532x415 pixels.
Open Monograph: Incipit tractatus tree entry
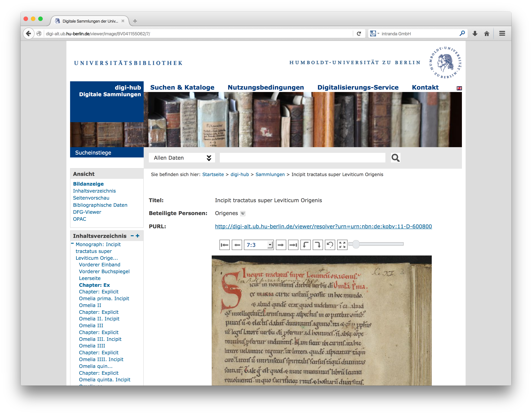(x=98, y=251)
